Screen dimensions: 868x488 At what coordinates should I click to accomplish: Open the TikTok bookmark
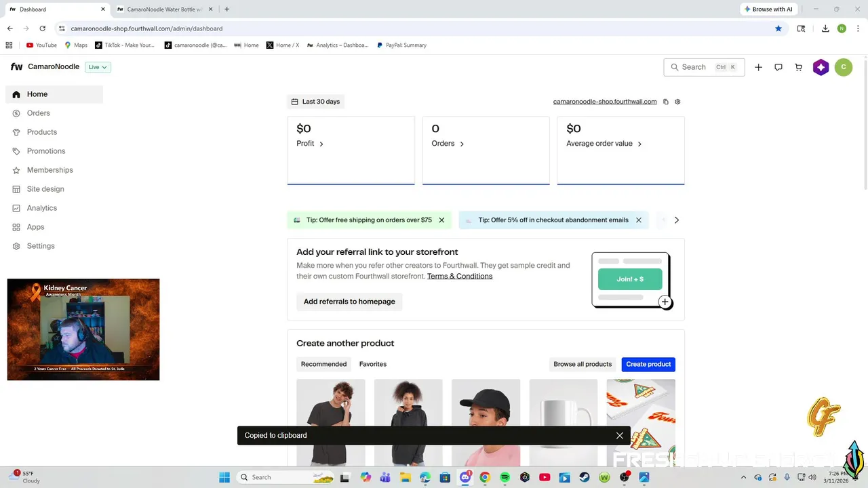125,45
